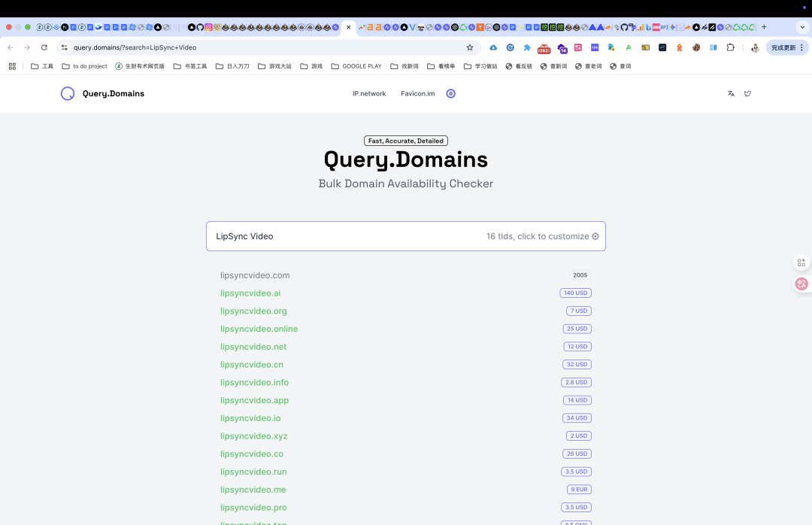The width and height of the screenshot is (812, 525).
Task: Open the apps grid icon in bookmarks bar
Action: pyautogui.click(x=12, y=66)
